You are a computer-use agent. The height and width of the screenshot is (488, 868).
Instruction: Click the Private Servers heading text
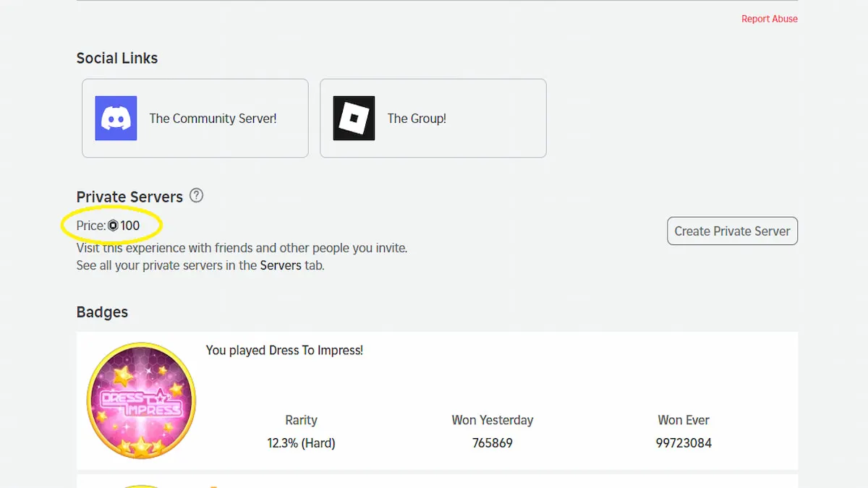(x=129, y=197)
